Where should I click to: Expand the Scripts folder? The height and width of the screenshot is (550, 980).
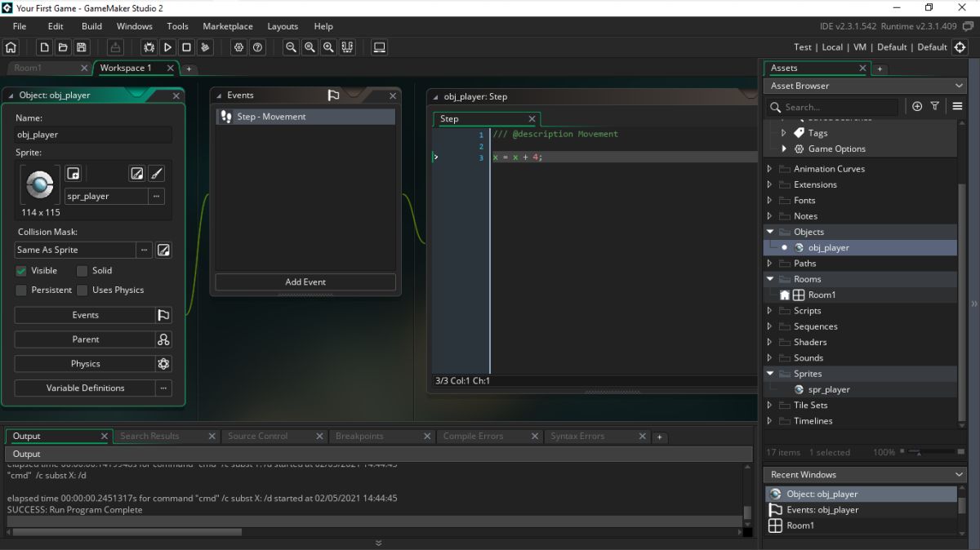tap(770, 311)
